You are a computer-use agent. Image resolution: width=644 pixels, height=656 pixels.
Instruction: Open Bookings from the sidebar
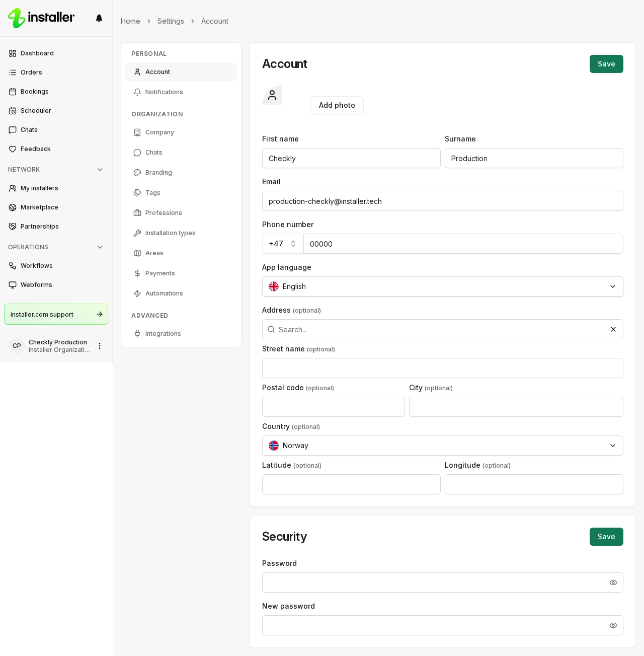coord(56,92)
